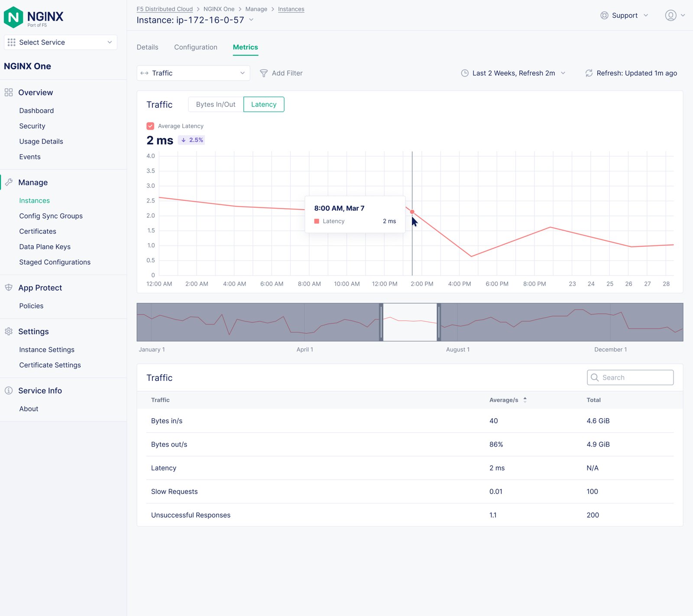The height and width of the screenshot is (616, 693).
Task: Click the Refresh circular arrows icon
Action: pyautogui.click(x=589, y=73)
